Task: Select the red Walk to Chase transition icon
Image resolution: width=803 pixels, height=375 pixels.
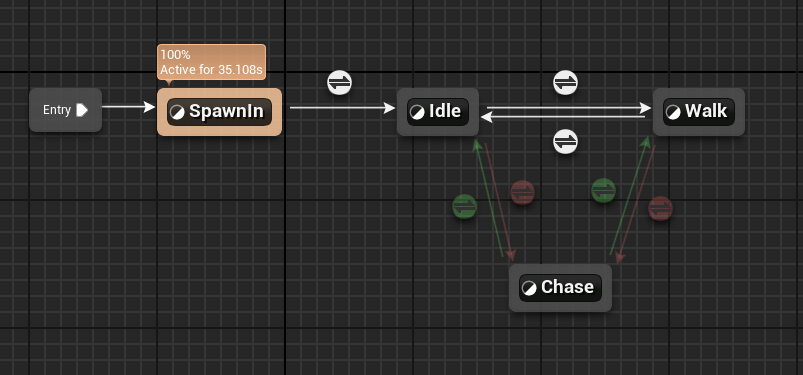Action: click(660, 209)
